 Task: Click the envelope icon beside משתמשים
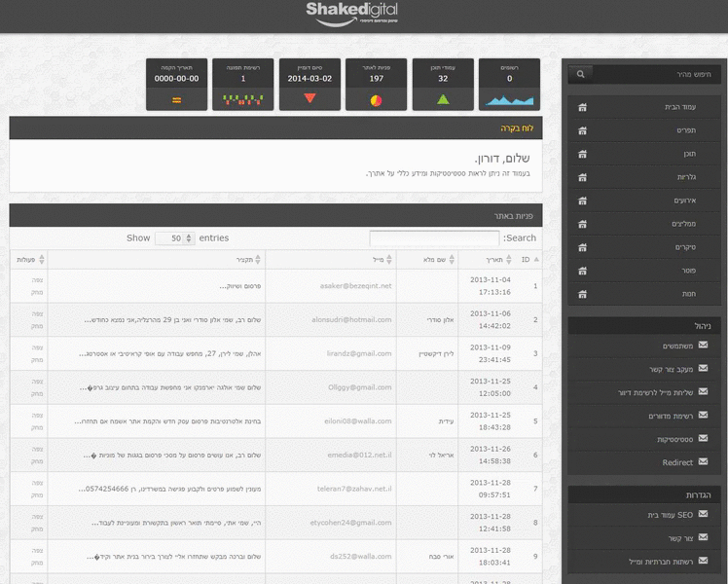pyautogui.click(x=704, y=345)
